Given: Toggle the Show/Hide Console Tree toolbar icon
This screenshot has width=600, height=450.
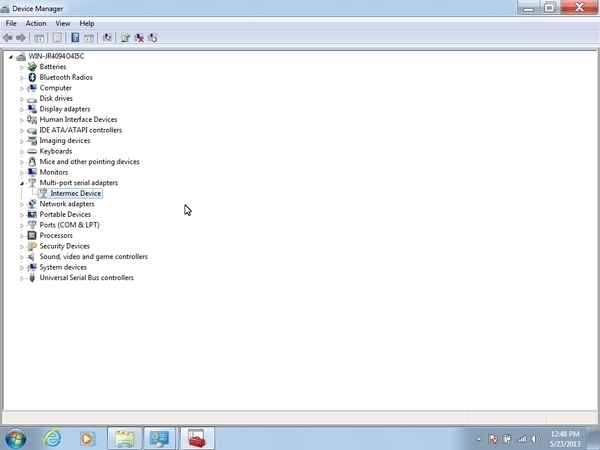Looking at the screenshot, I should pyautogui.click(x=40, y=38).
